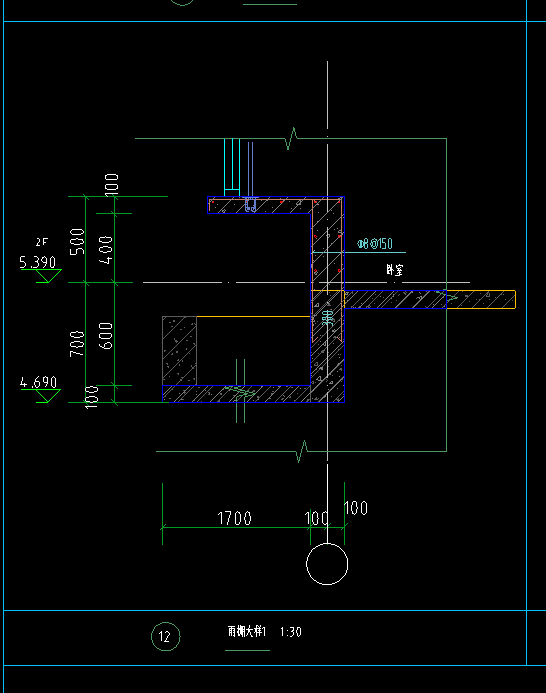This screenshot has width=546, height=693.
Task: Click the 卧室 room label
Action: point(394,270)
